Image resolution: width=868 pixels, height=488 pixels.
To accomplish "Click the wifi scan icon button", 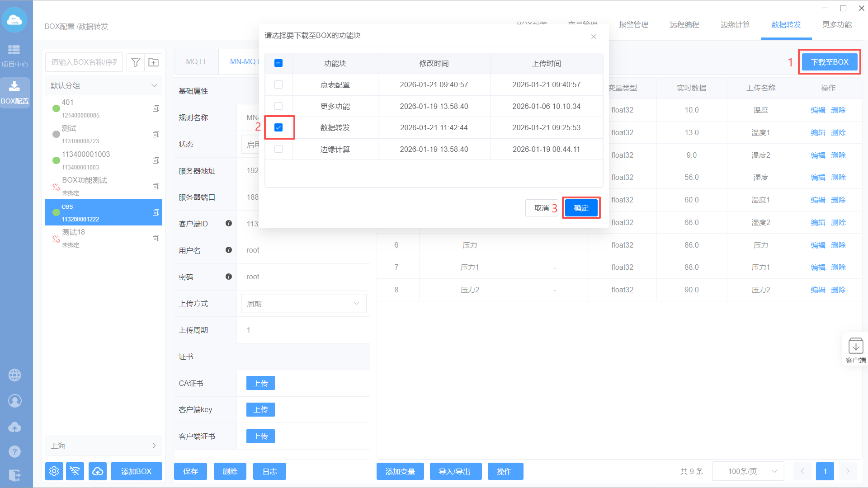I will click(x=75, y=471).
